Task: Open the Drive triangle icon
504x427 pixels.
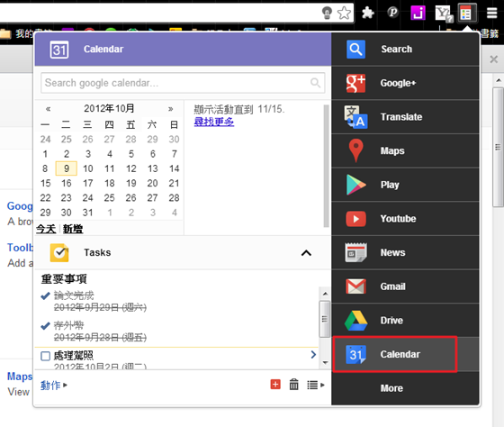Action: (x=355, y=321)
